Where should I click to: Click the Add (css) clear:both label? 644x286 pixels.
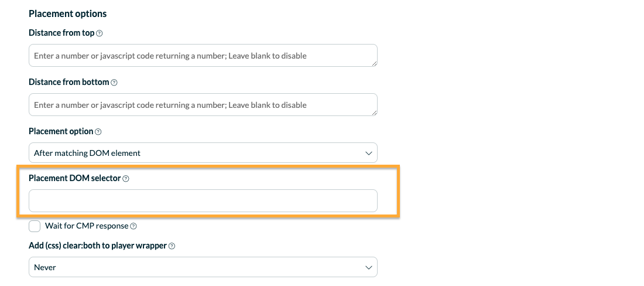[x=98, y=246]
